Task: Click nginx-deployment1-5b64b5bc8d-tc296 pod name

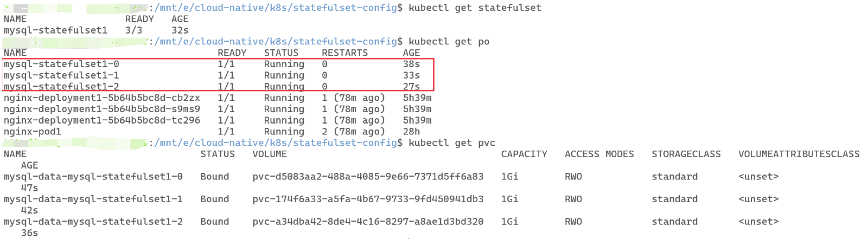Action: point(102,120)
